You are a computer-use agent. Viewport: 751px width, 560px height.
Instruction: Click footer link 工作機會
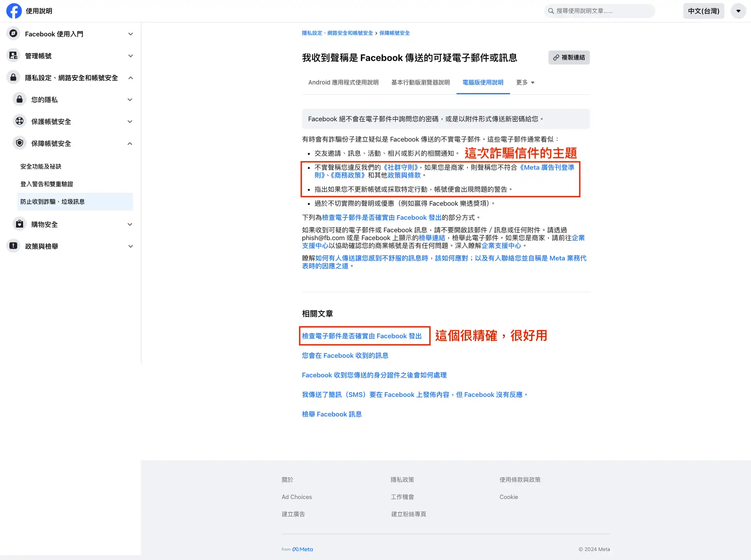point(402,497)
